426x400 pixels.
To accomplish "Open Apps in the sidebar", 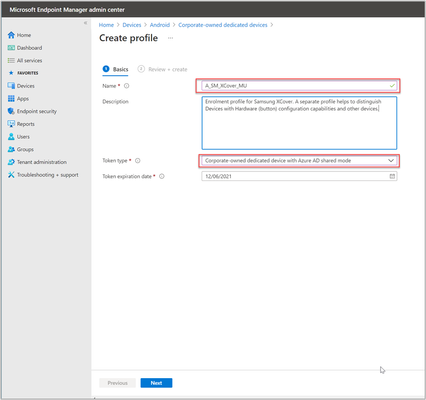I will [x=18, y=98].
